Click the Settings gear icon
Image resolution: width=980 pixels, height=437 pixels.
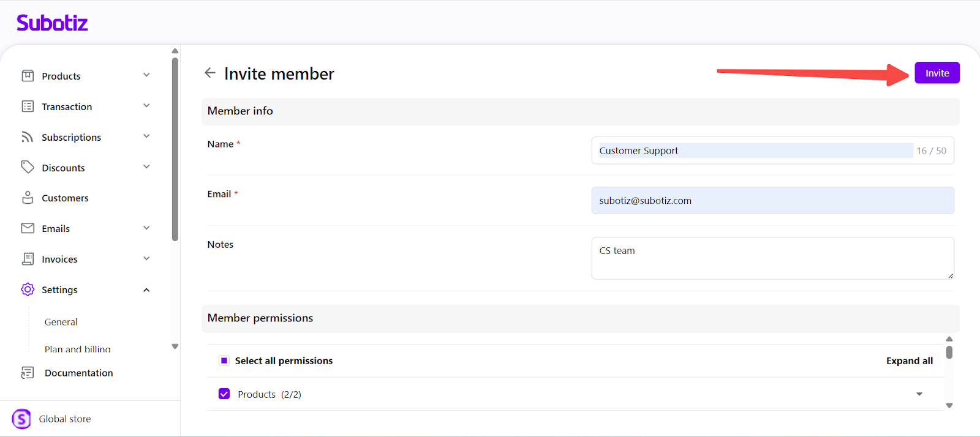pyautogui.click(x=28, y=289)
